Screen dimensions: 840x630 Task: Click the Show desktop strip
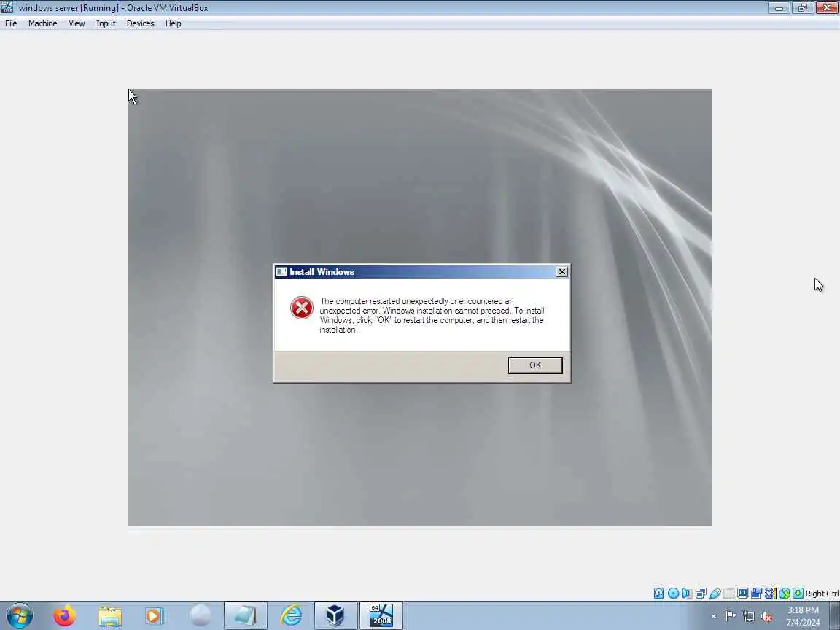[x=835, y=615]
